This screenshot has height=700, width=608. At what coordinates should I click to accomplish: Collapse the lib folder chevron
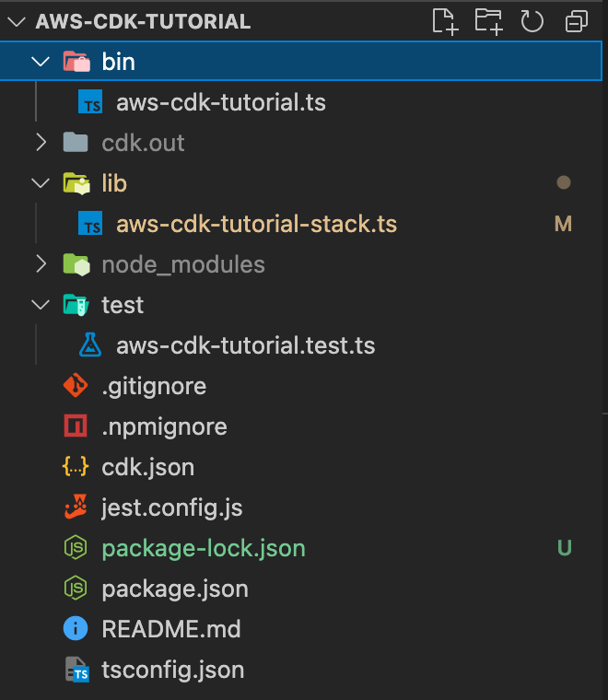[x=41, y=183]
